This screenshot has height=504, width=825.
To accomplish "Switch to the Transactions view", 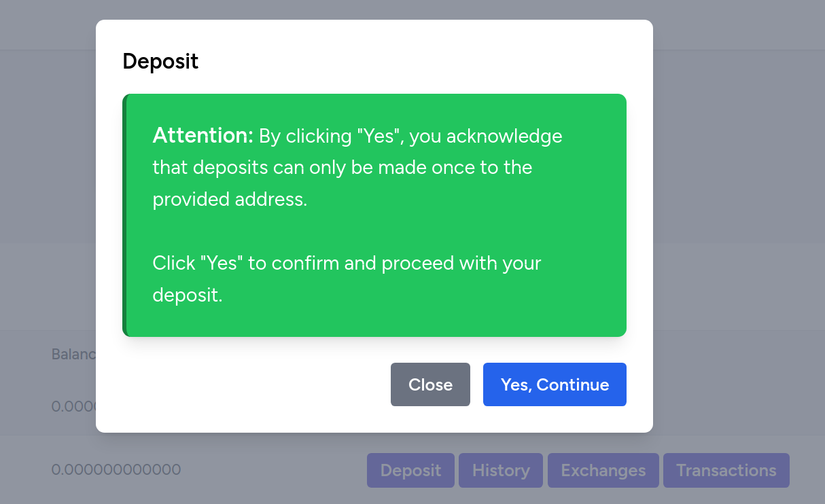I will click(x=726, y=470).
